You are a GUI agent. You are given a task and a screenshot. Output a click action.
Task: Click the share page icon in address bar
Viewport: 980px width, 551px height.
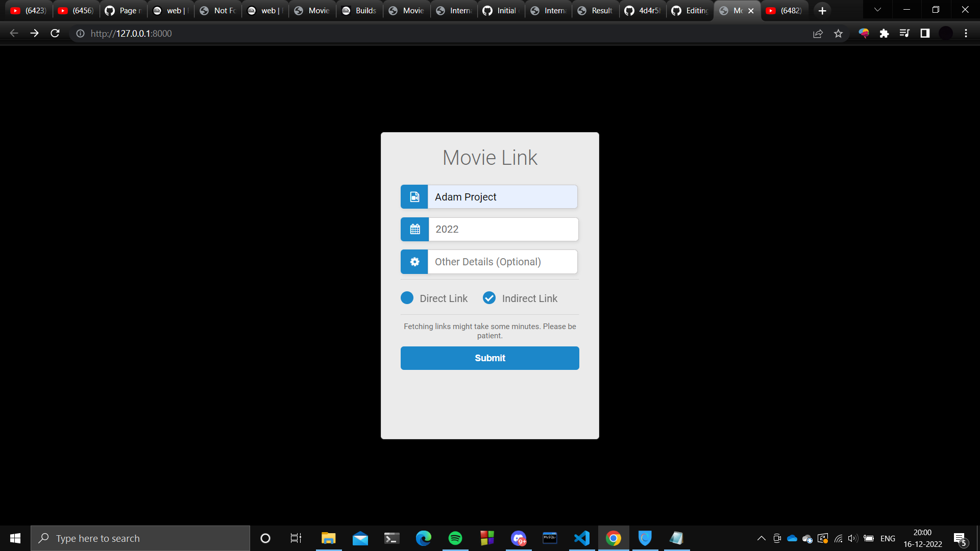[818, 34]
